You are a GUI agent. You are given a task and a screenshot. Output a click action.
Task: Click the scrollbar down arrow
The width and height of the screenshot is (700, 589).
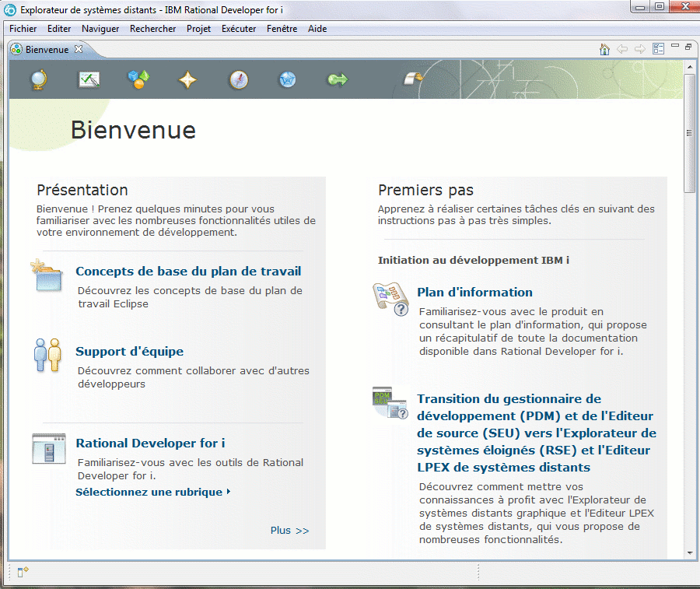coord(690,553)
